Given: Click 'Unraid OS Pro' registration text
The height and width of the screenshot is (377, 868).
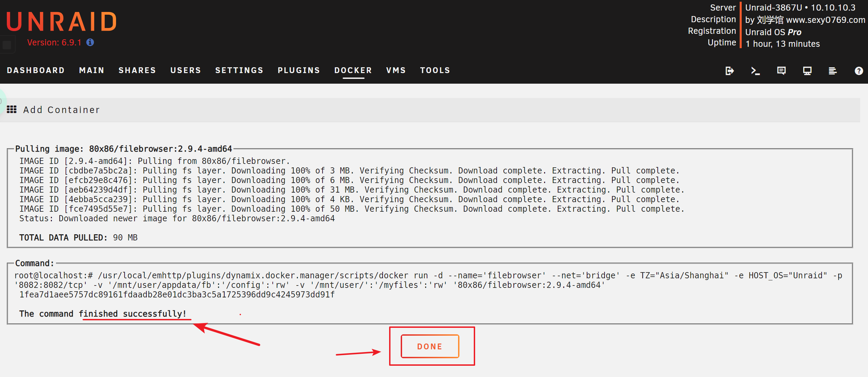Looking at the screenshot, I should click(x=773, y=32).
